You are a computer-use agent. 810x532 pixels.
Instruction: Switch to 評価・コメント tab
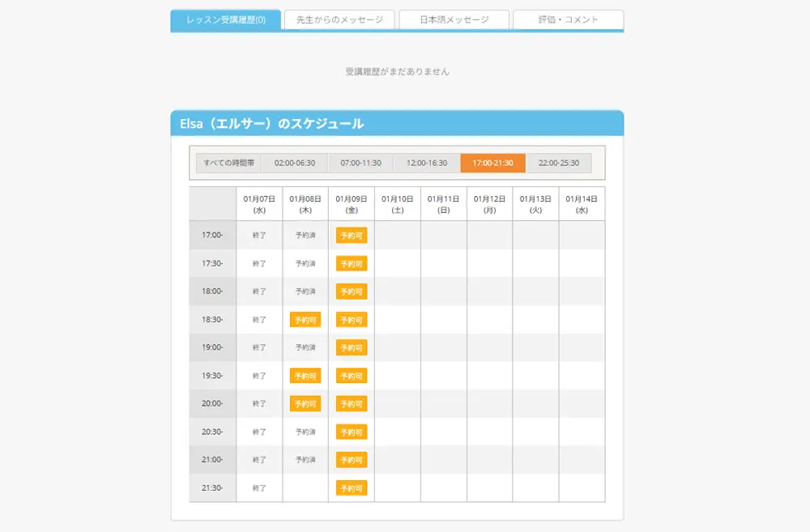(x=568, y=19)
